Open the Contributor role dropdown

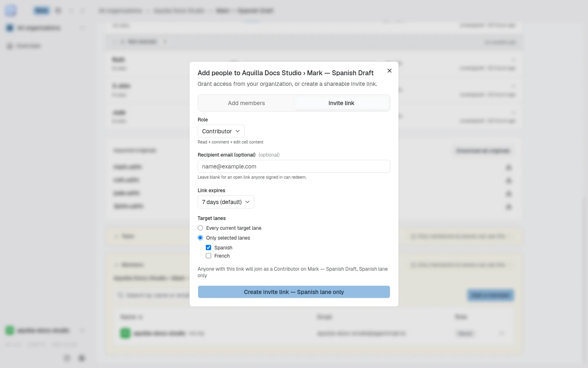221,131
